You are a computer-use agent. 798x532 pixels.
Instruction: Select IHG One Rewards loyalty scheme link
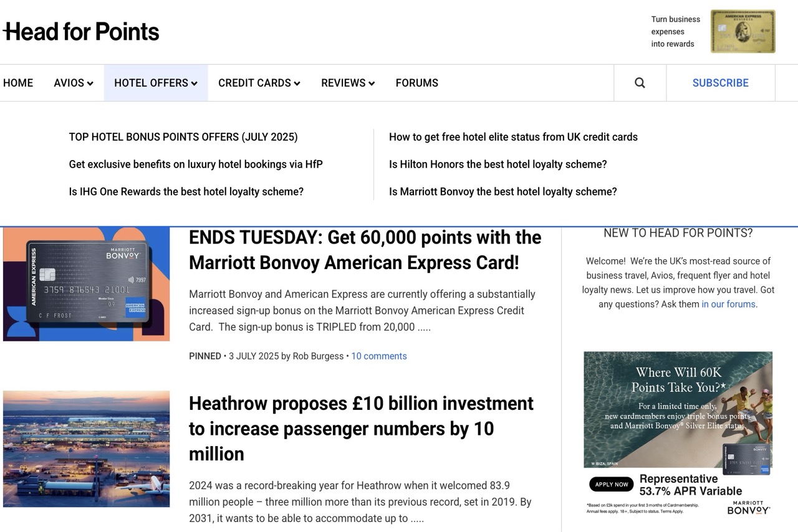pyautogui.click(x=186, y=192)
